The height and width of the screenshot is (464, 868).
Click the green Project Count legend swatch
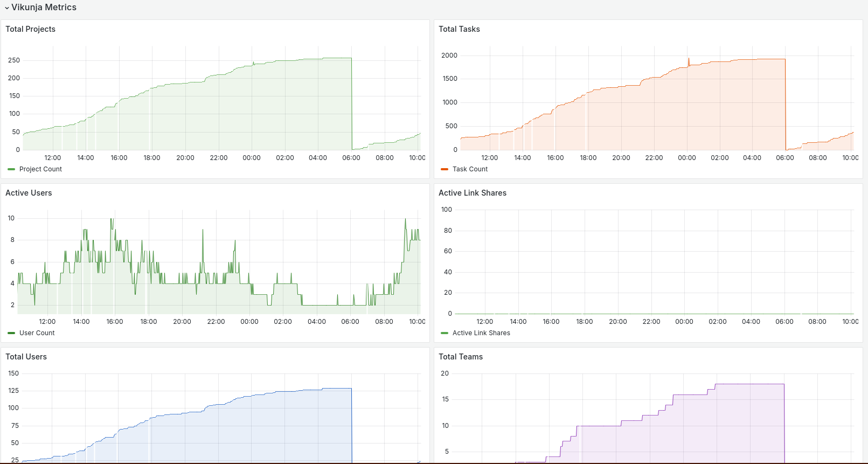pos(11,169)
